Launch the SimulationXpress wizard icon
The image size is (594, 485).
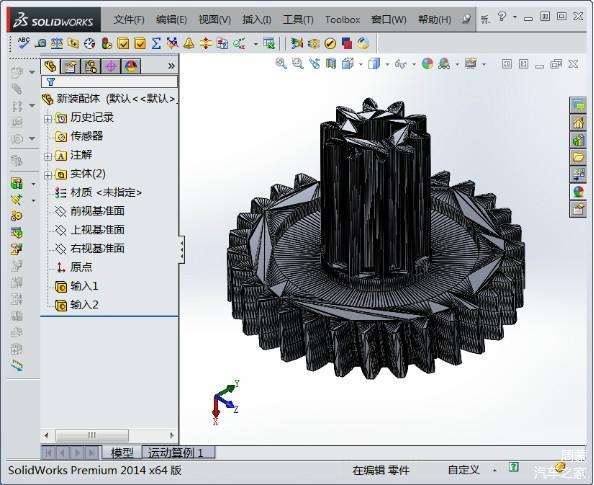pyautogui.click(x=297, y=44)
